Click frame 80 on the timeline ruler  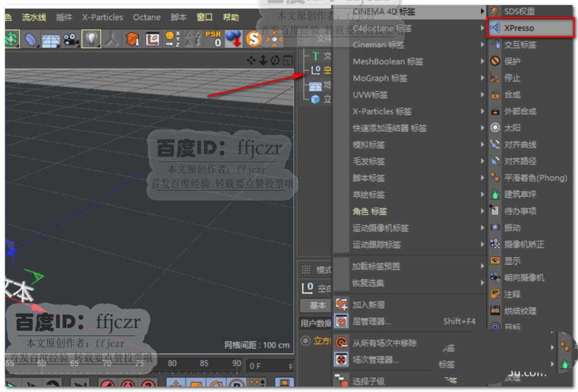click(172, 363)
